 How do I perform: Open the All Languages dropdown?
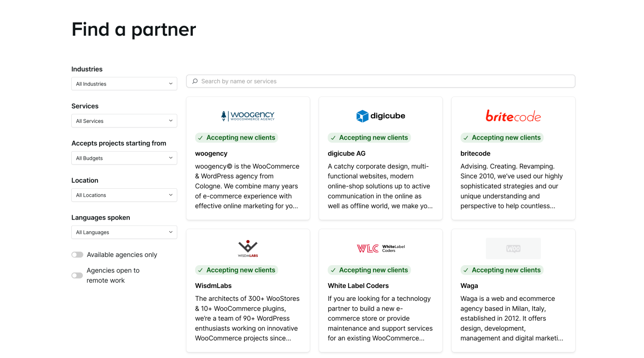[x=124, y=232]
